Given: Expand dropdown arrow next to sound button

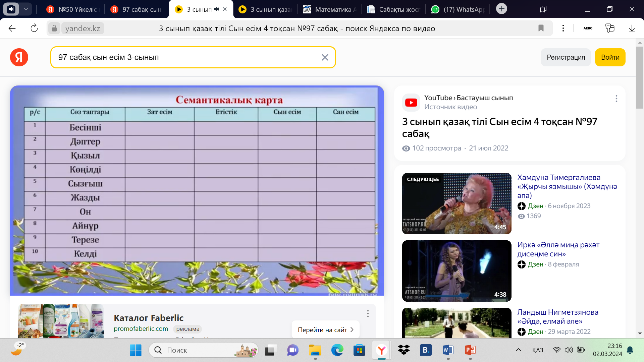Looking at the screenshot, I should 26,9.
